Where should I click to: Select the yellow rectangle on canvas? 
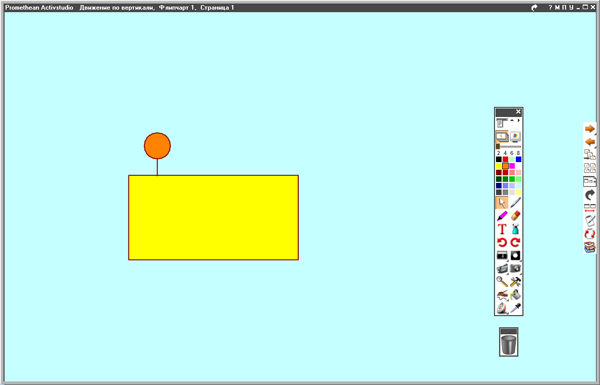tap(214, 218)
